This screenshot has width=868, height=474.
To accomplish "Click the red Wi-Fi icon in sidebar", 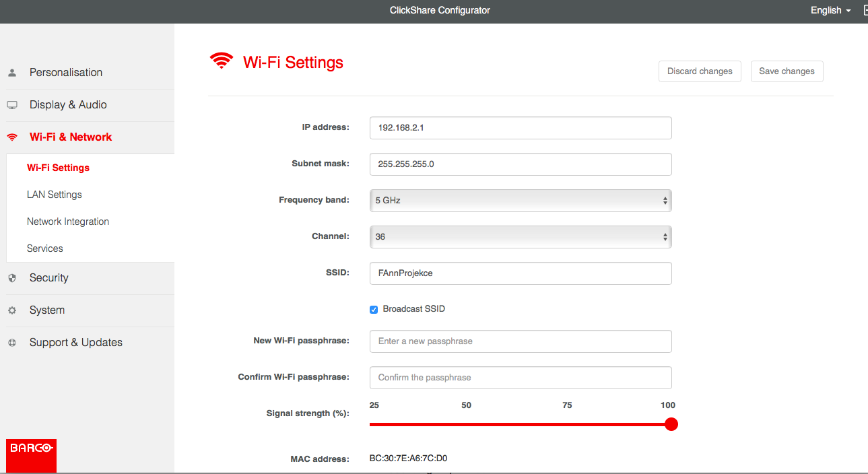I will point(12,137).
